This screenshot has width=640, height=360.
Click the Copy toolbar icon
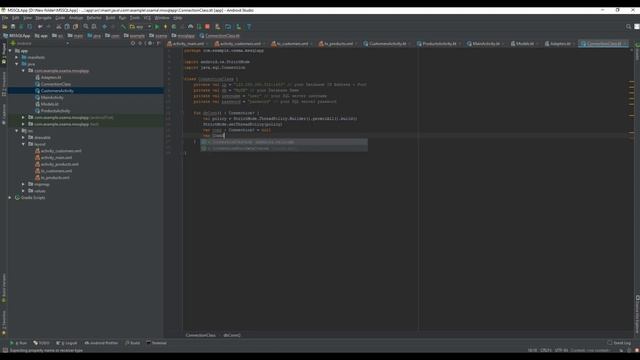click(x=67, y=27)
